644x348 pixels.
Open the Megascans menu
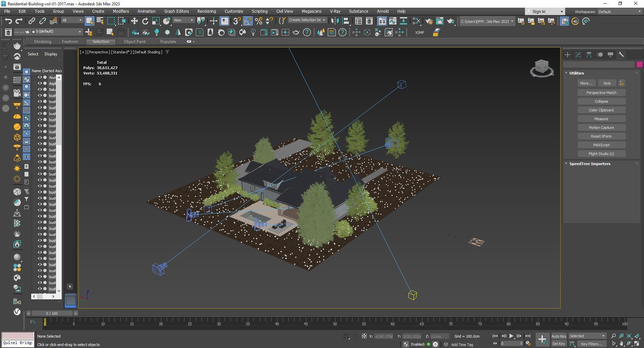(x=311, y=11)
